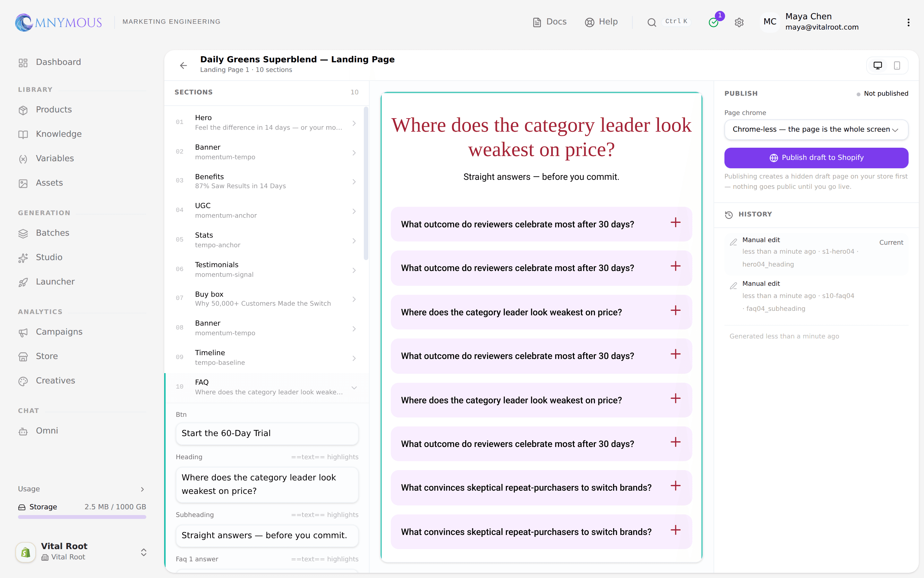Click the Omni chat bot icon
This screenshot has width=924, height=578.
23,431
